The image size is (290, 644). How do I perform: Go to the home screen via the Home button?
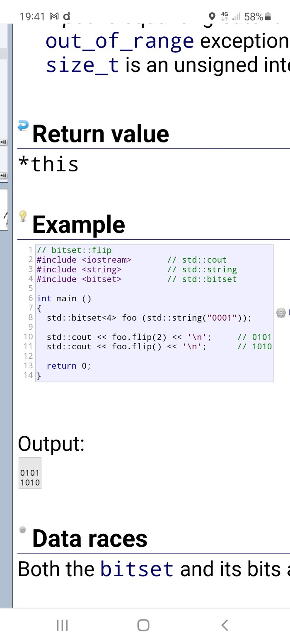pos(143,625)
